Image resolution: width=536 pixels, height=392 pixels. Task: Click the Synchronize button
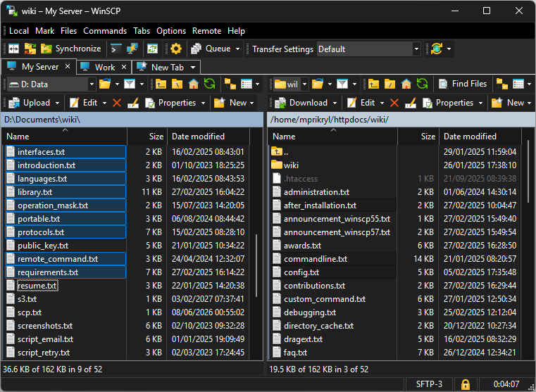(70, 49)
